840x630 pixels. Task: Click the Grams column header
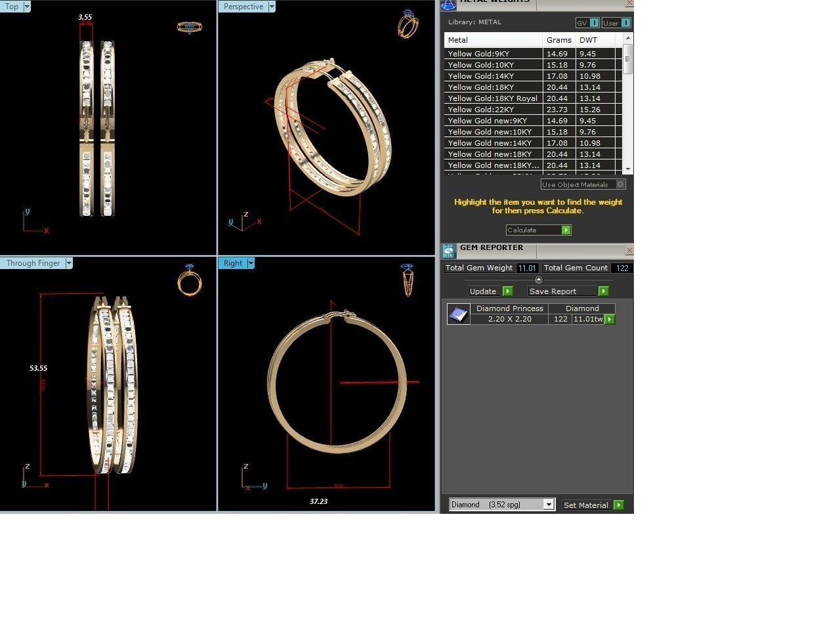point(559,40)
